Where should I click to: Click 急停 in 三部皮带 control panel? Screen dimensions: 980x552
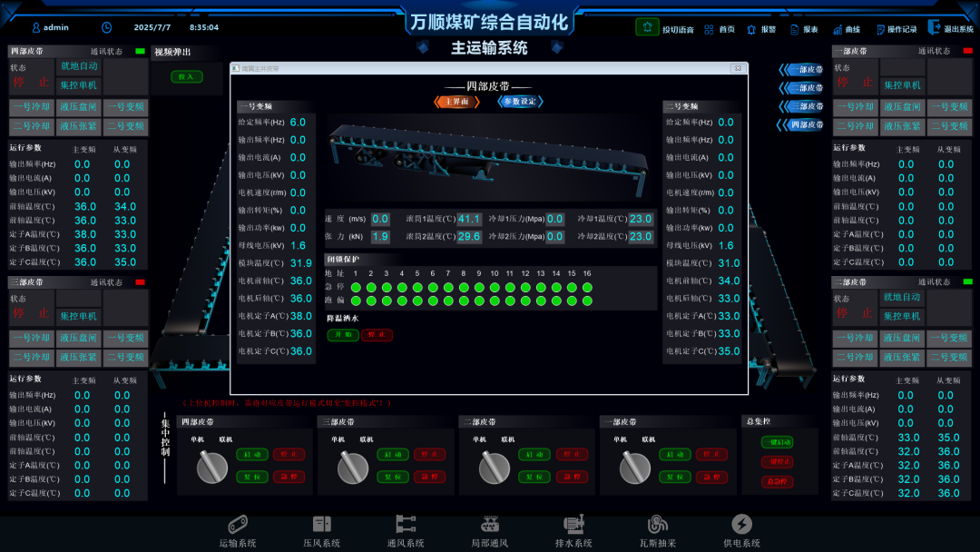click(429, 477)
